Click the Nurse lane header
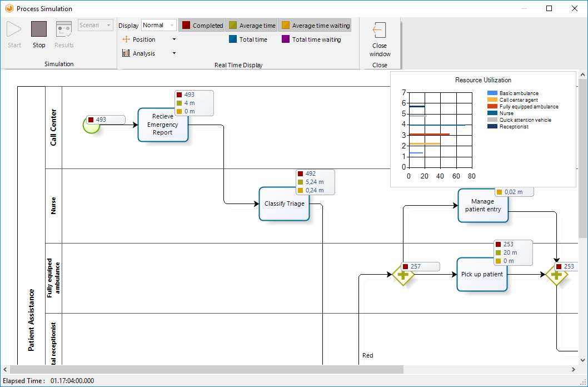Screen dimensions: 588x387 (53, 206)
